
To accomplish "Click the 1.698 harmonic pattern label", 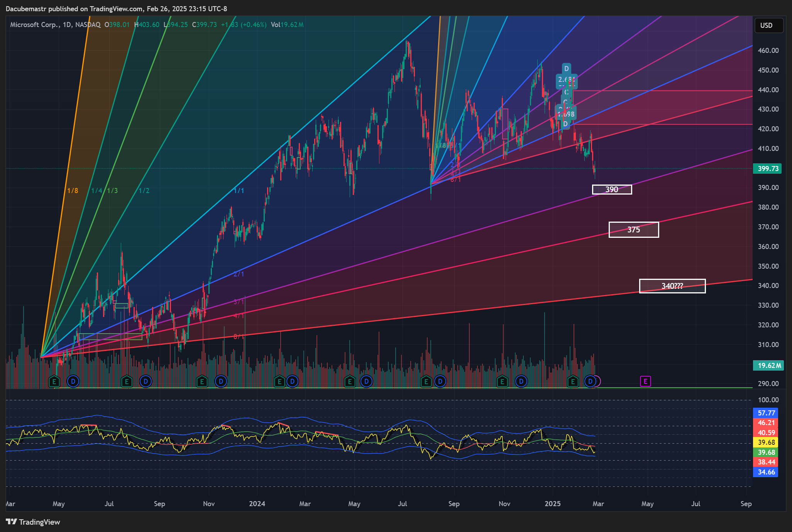I will (x=566, y=114).
